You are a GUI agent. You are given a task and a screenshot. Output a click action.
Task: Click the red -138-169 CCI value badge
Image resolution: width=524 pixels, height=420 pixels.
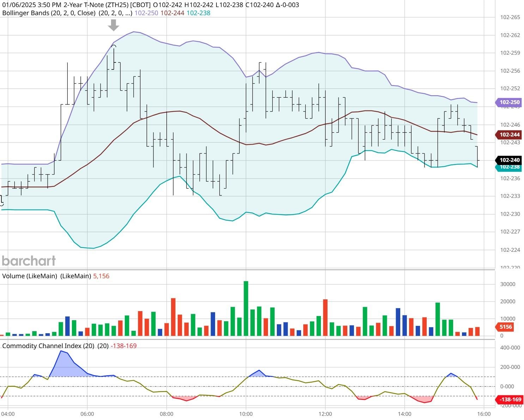point(509,400)
